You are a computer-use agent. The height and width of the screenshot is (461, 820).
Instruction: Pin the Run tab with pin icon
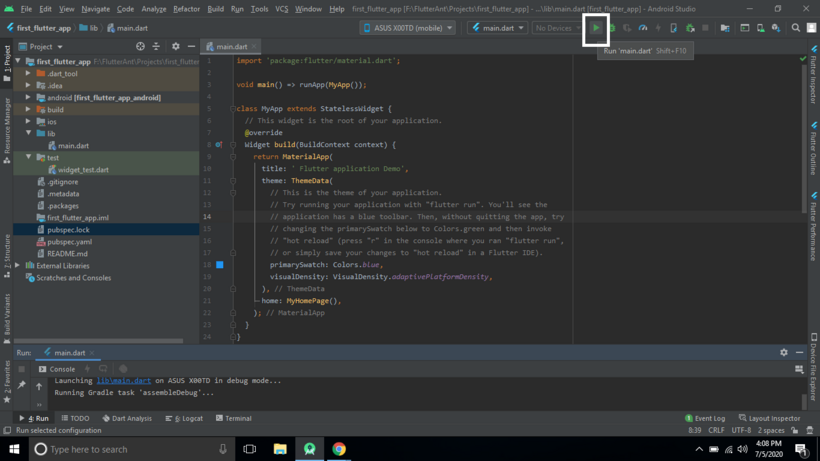point(22,385)
